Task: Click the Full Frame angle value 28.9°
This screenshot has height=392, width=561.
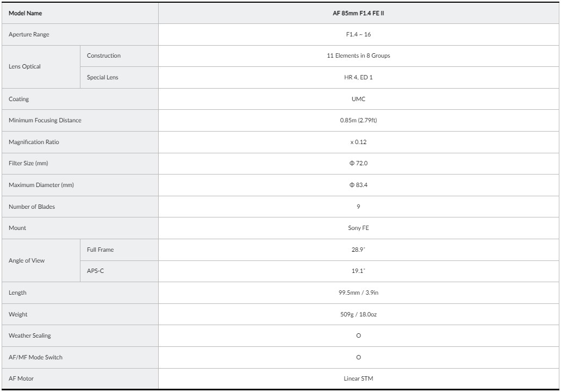Action: coord(358,250)
